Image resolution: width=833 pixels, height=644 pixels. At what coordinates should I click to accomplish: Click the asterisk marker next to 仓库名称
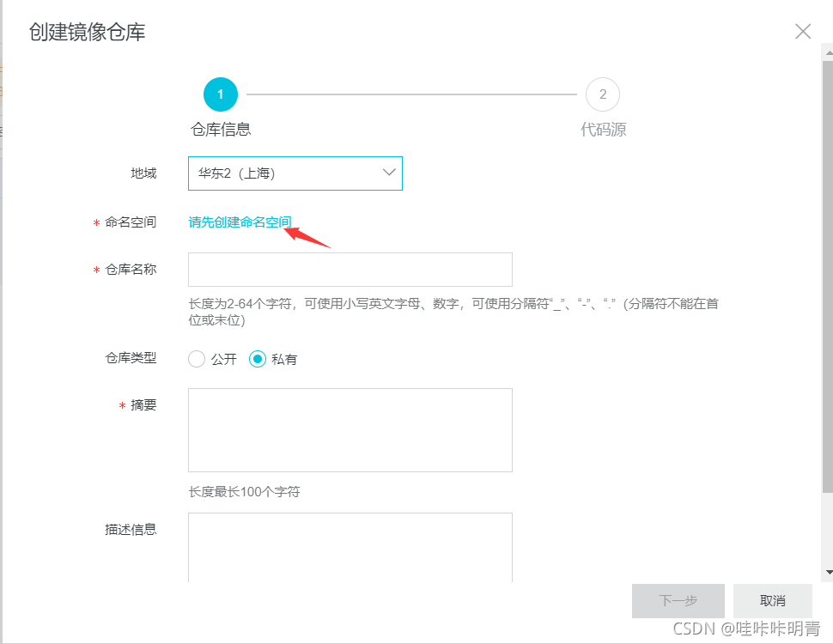coord(94,269)
